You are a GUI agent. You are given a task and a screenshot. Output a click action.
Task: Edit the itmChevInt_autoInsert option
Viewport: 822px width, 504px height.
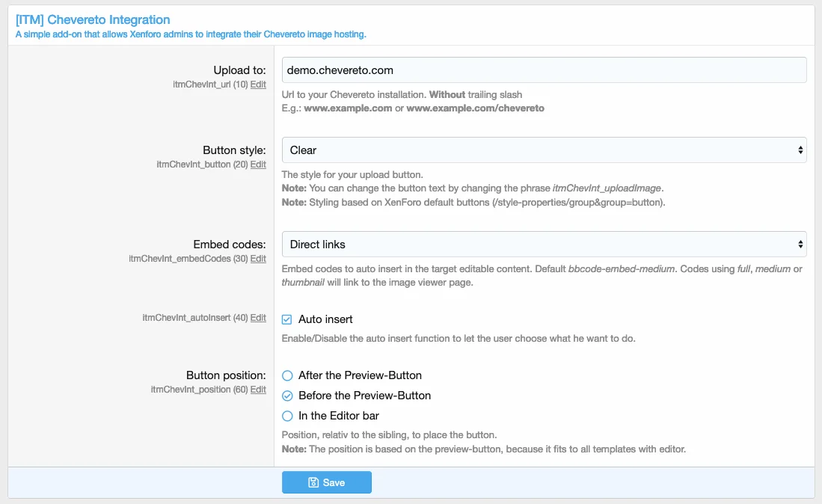tap(258, 318)
